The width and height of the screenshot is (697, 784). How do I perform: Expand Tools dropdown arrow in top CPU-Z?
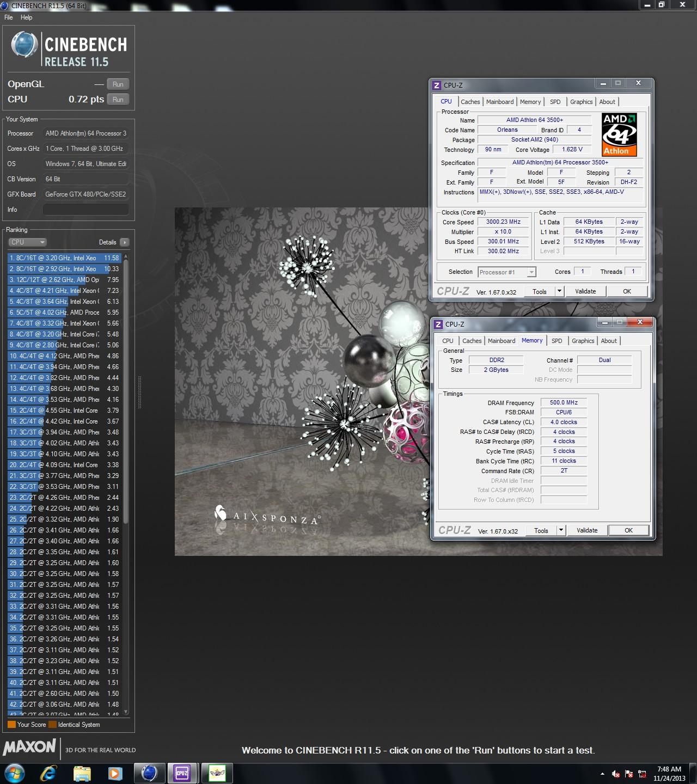point(559,291)
